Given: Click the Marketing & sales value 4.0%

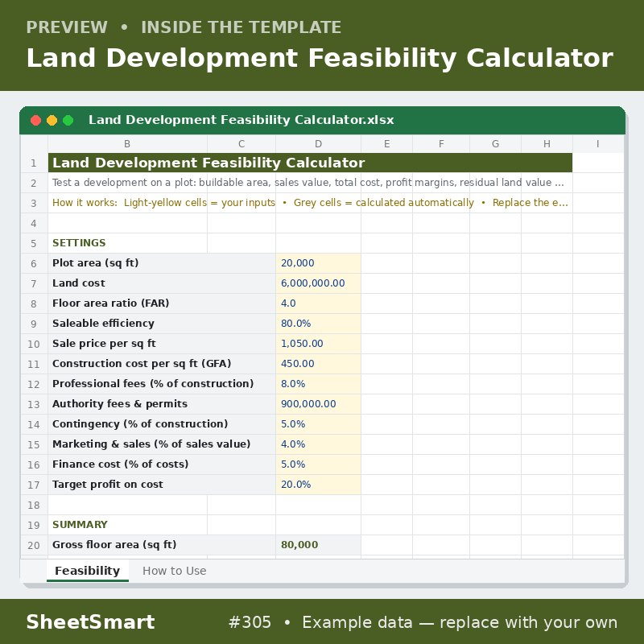Looking at the screenshot, I should pos(318,444).
